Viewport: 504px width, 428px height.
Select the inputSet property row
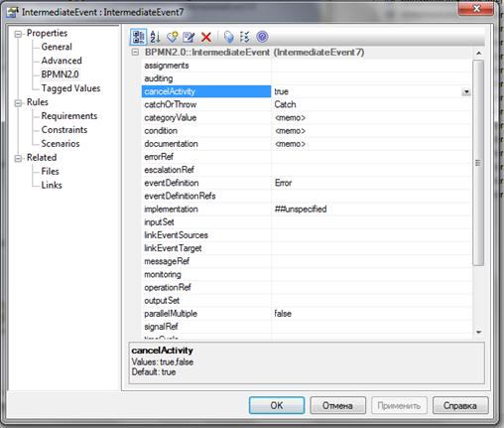[x=306, y=222]
